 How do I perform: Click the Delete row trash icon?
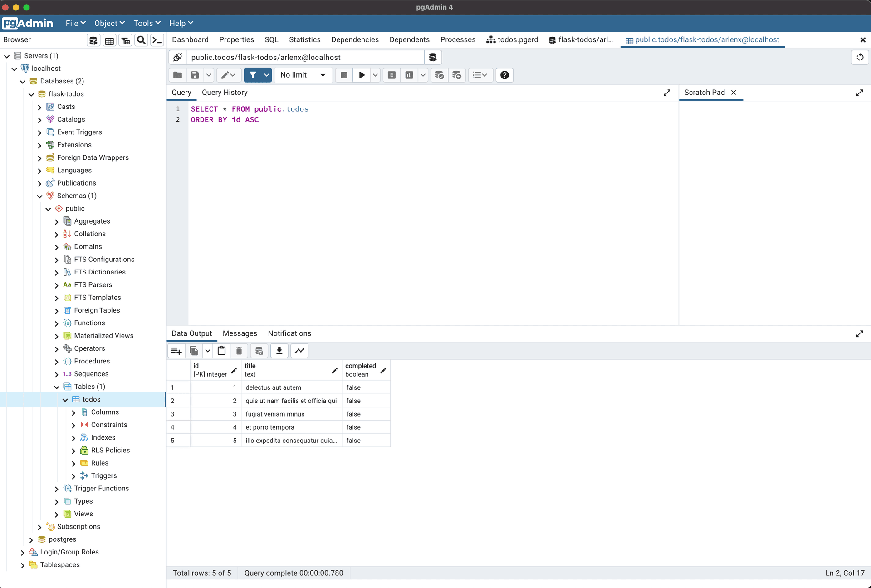239,351
